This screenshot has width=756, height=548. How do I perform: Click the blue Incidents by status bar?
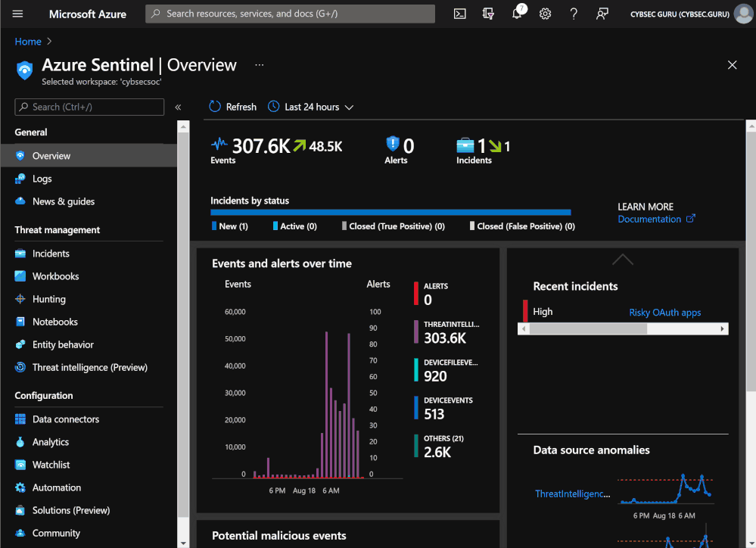[x=390, y=212]
